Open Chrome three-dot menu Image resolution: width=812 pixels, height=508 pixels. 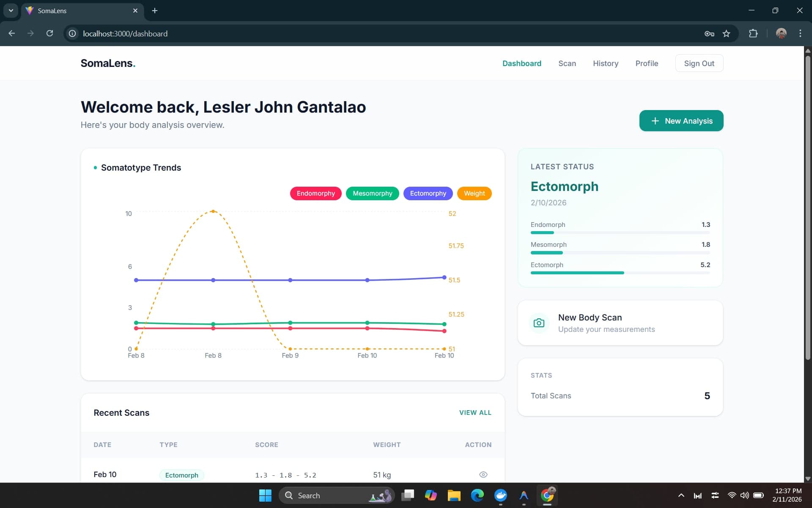point(800,33)
